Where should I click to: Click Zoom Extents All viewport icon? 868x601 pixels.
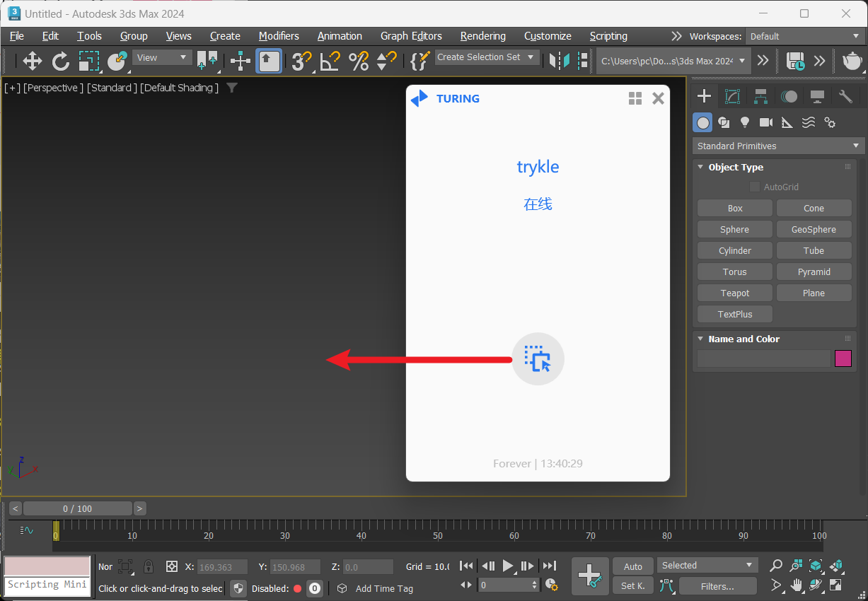tap(836, 566)
